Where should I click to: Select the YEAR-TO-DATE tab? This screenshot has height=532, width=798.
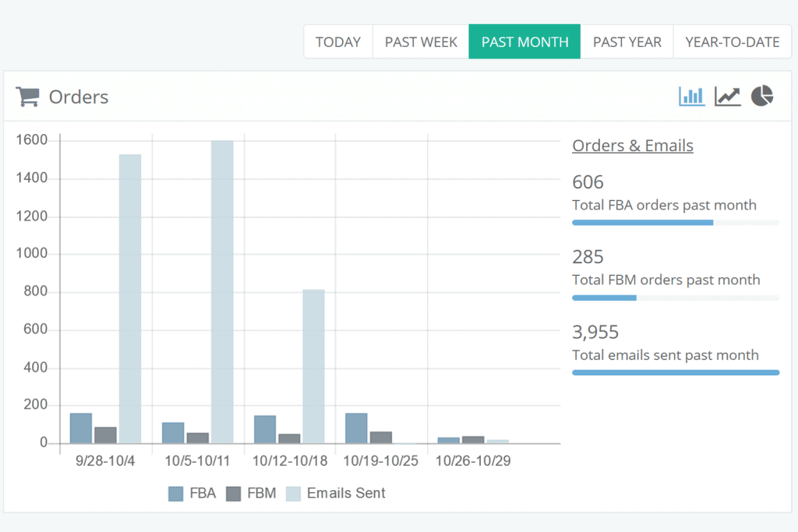tap(732, 42)
